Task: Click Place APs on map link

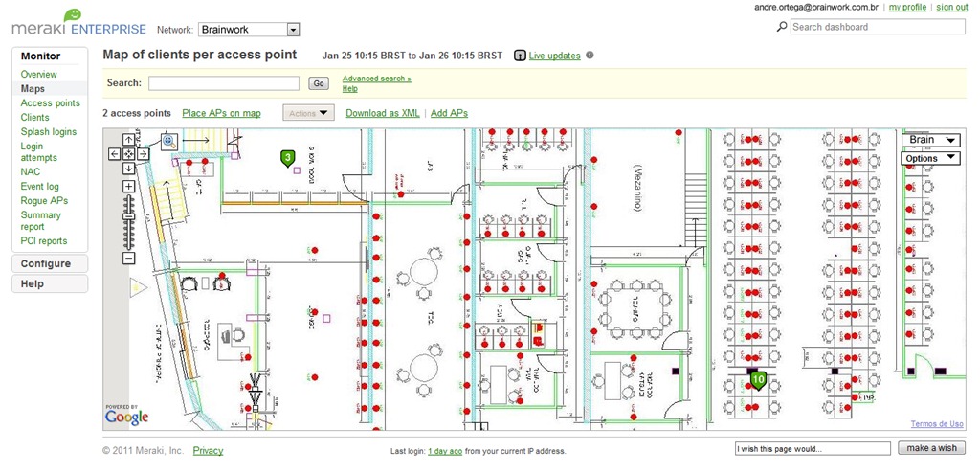Action: [221, 113]
